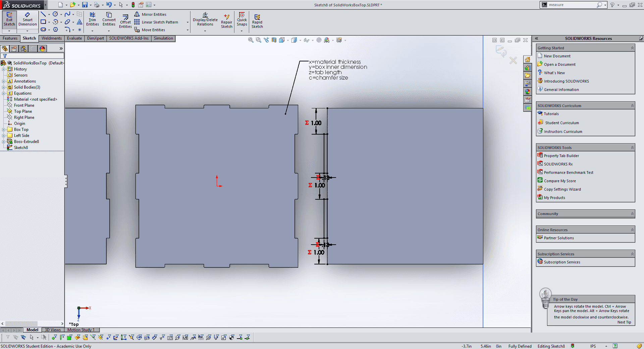Select the Straight Slot tool
This screenshot has height=349, width=644.
[x=43, y=30]
